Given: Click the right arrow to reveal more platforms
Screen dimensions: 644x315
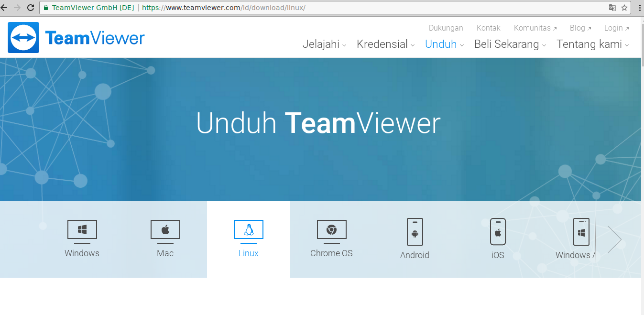Looking at the screenshot, I should pyautogui.click(x=614, y=239).
